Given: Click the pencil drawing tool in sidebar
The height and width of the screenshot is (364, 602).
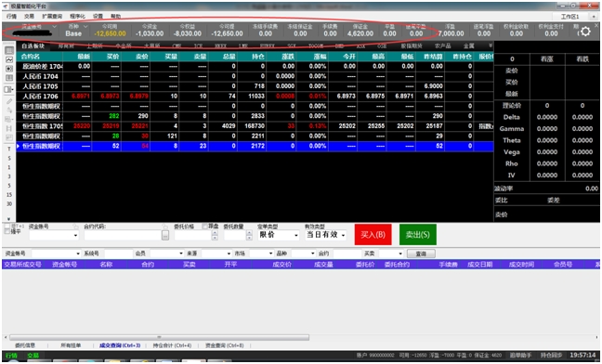Looking at the screenshot, I should click(9, 101).
